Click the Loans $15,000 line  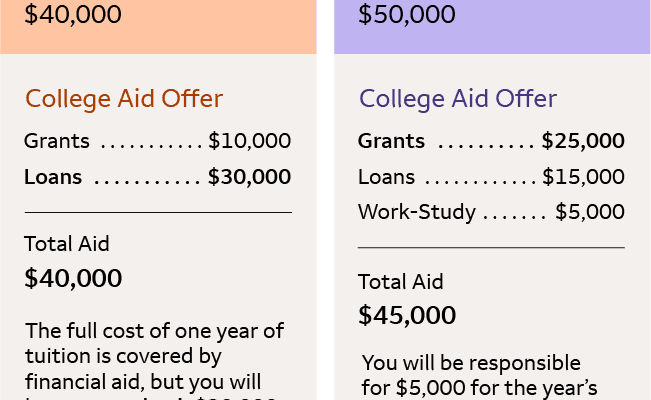point(491,177)
